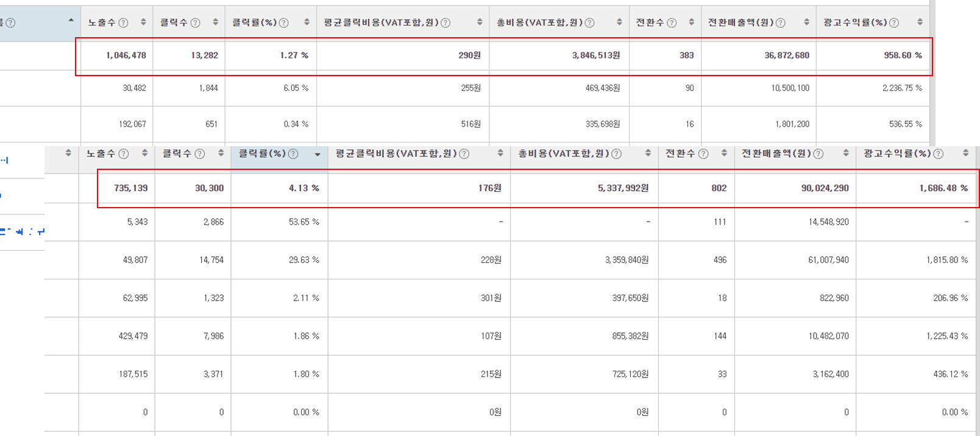
Task: Select ad return cell 958.60 %
Action: pos(903,55)
